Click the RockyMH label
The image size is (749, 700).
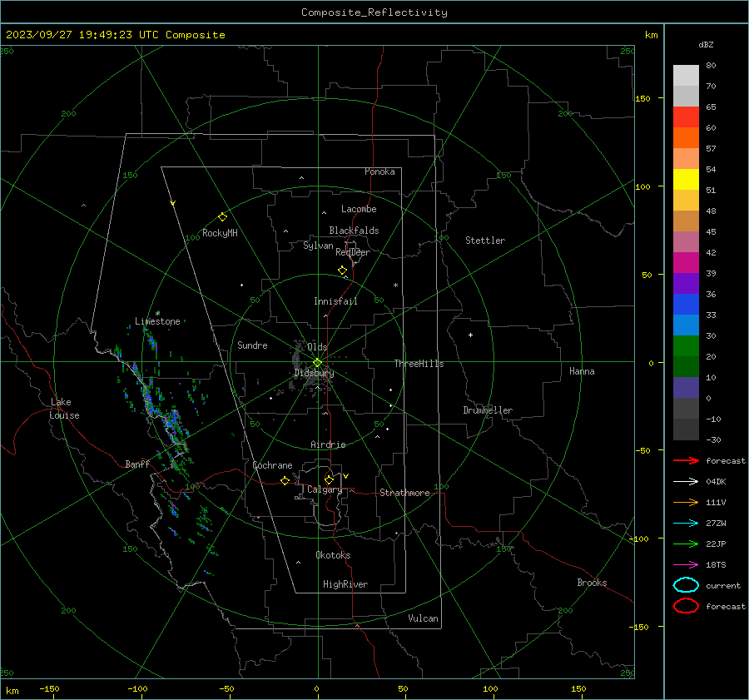(220, 233)
